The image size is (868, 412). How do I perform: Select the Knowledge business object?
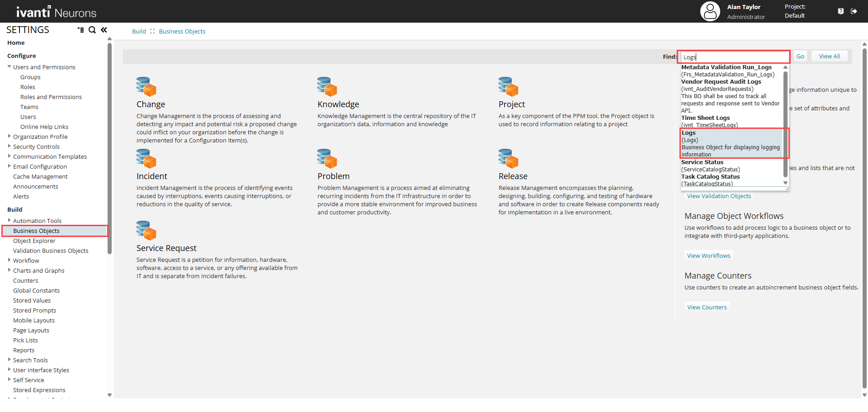tap(338, 104)
